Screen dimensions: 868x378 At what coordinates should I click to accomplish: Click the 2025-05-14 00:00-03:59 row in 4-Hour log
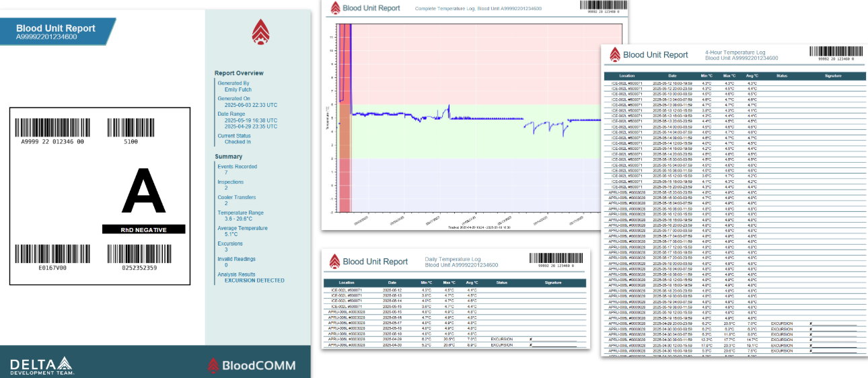733,126
